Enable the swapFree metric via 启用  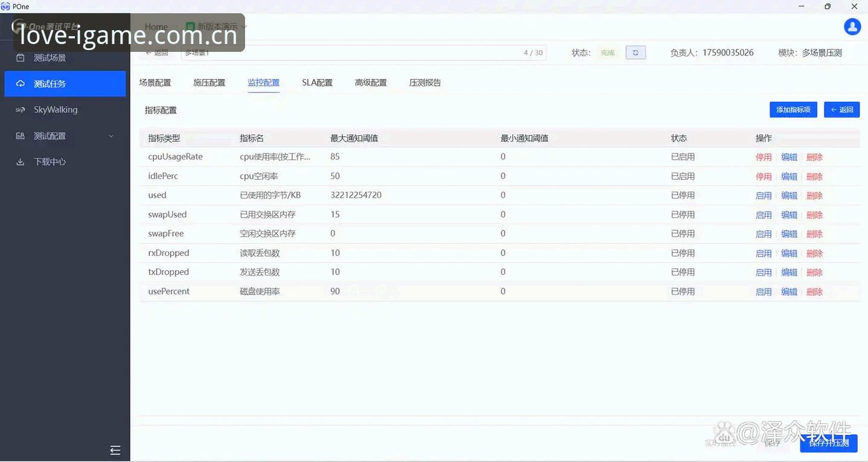[764, 234]
